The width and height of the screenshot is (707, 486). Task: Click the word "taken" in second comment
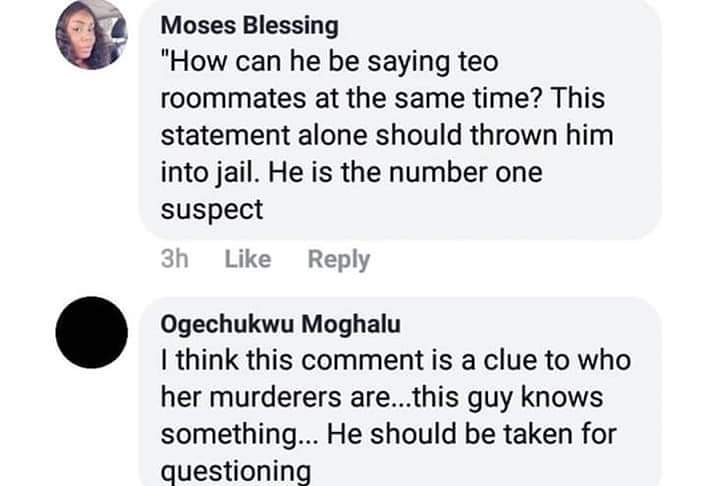coord(510,435)
